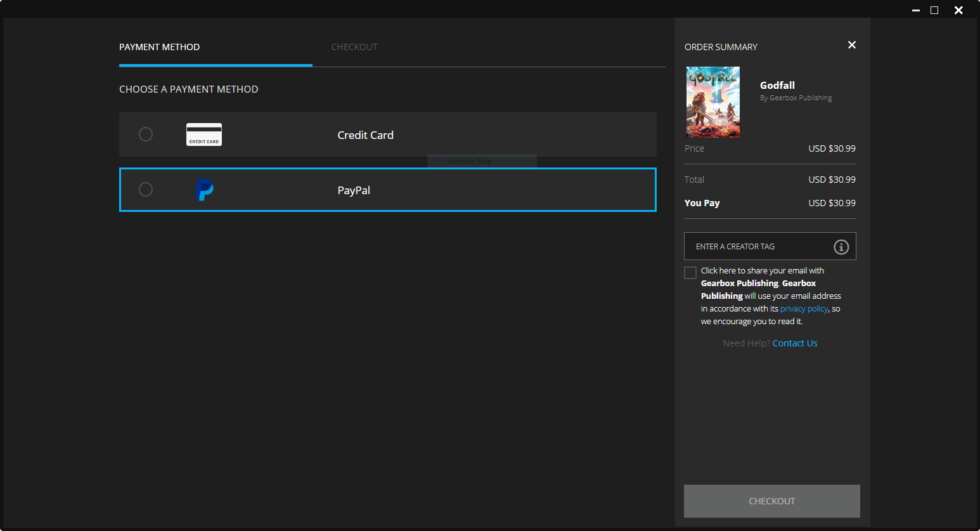Viewport: 980px width, 531px height.
Task: Select the Credit Card radio button
Action: pyautogui.click(x=146, y=134)
